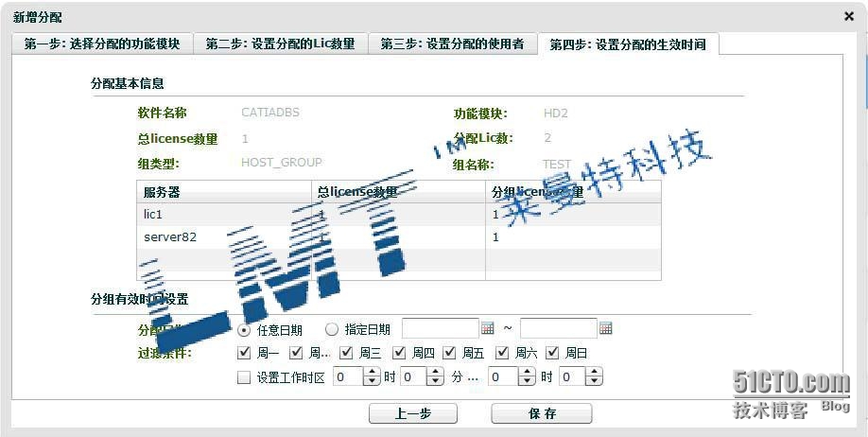The height and width of the screenshot is (437, 868).
Task: Decrease the end minute spinner value
Action: tap(595, 381)
